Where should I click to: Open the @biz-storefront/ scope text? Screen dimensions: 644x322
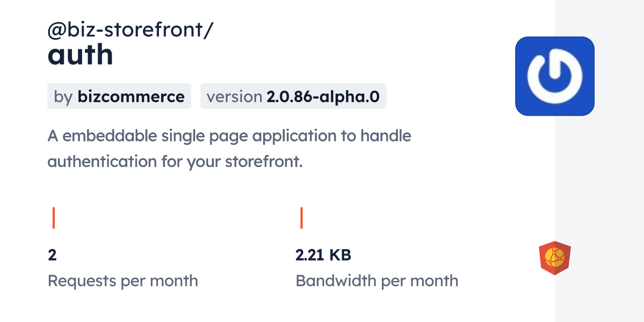130,31
